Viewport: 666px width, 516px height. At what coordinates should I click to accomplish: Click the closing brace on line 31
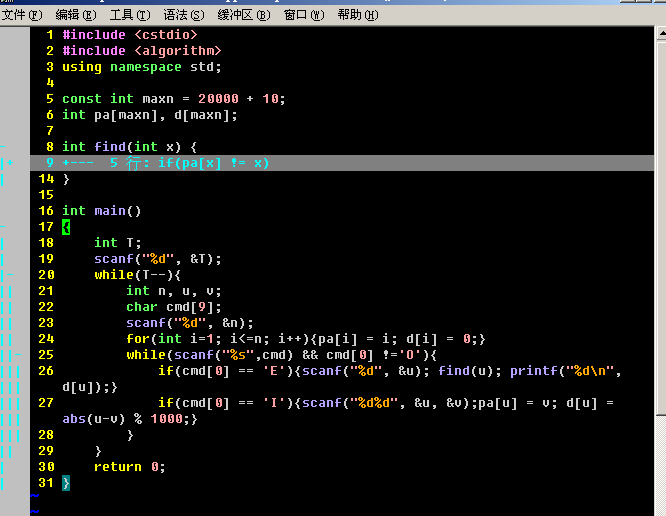pos(66,483)
